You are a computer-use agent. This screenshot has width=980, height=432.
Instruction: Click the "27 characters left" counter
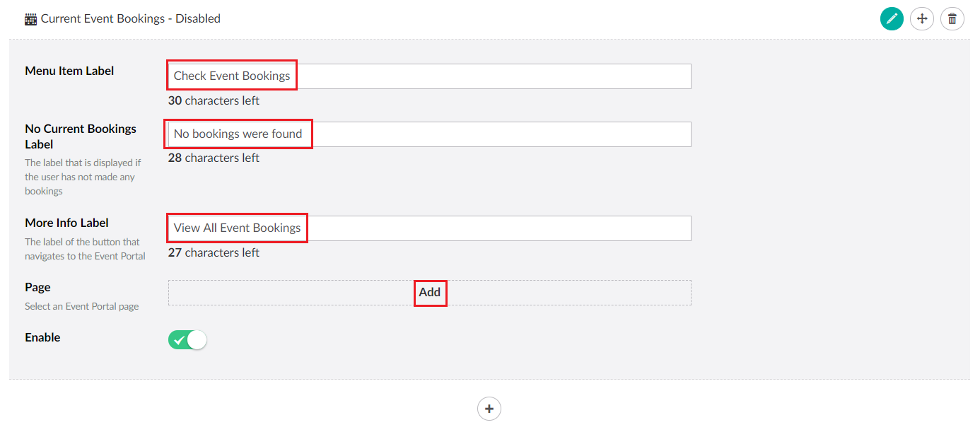click(214, 252)
